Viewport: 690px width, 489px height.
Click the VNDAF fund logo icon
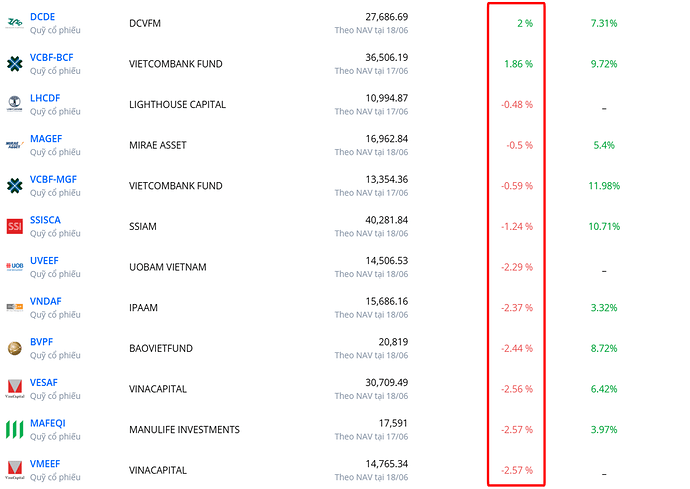pos(14,307)
